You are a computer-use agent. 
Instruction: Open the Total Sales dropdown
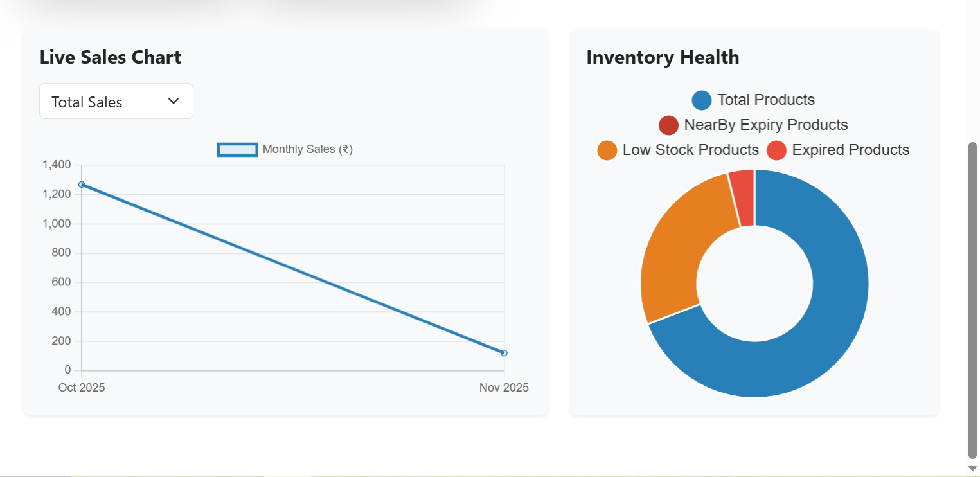click(x=116, y=102)
